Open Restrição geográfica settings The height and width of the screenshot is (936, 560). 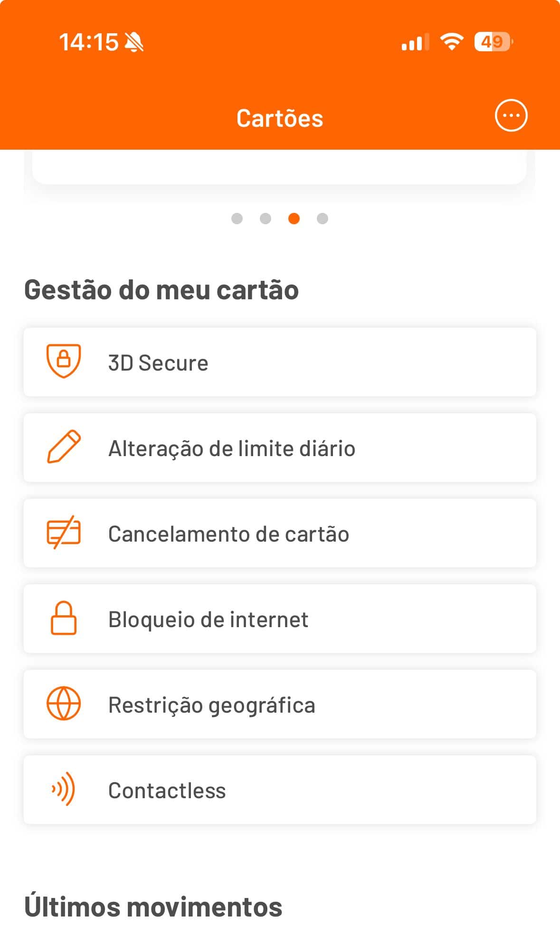[280, 705]
